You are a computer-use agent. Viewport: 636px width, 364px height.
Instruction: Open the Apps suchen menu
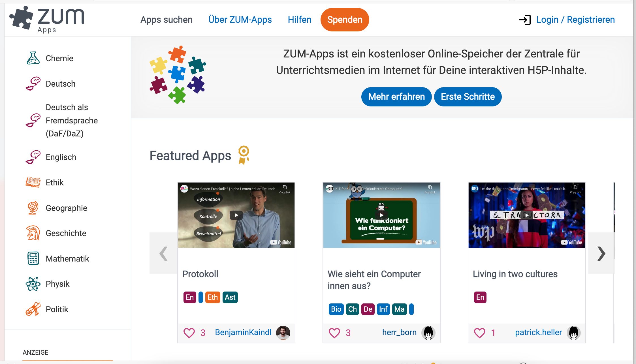pos(167,20)
